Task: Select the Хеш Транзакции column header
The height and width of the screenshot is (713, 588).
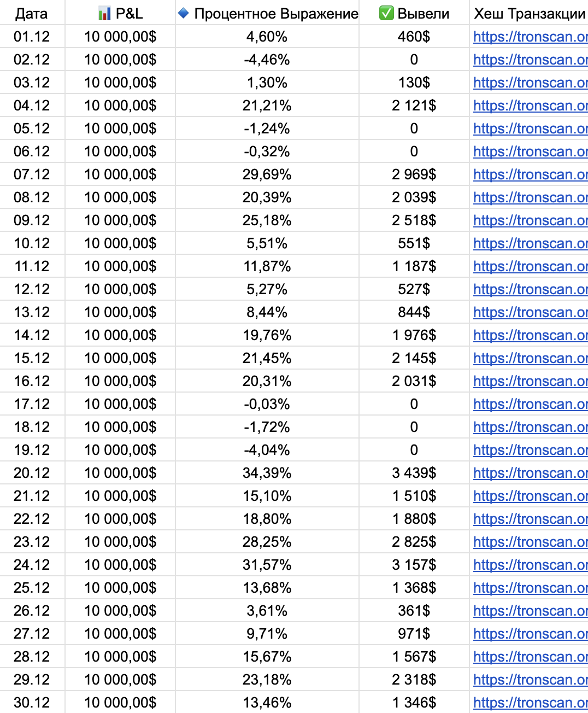Action: point(529,14)
